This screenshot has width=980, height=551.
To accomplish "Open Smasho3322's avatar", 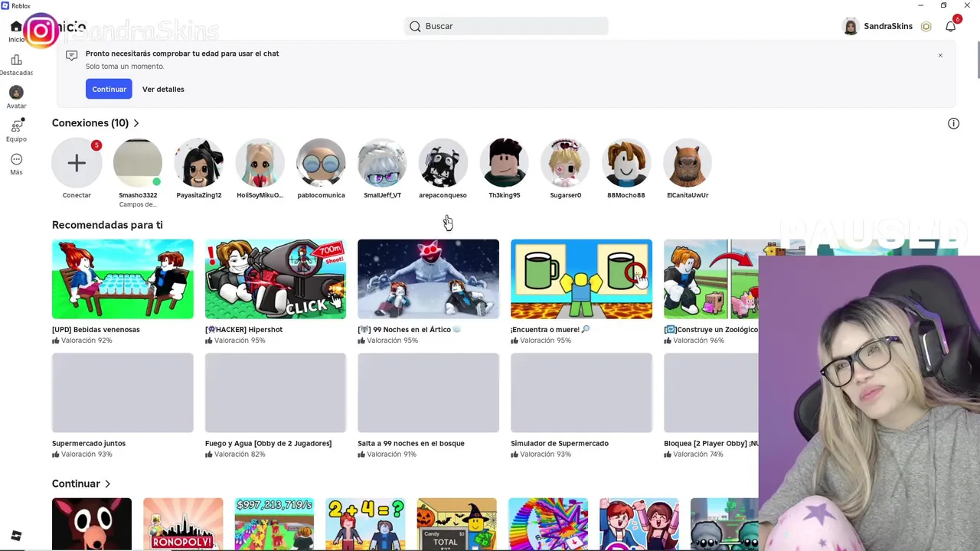I will click(x=138, y=162).
